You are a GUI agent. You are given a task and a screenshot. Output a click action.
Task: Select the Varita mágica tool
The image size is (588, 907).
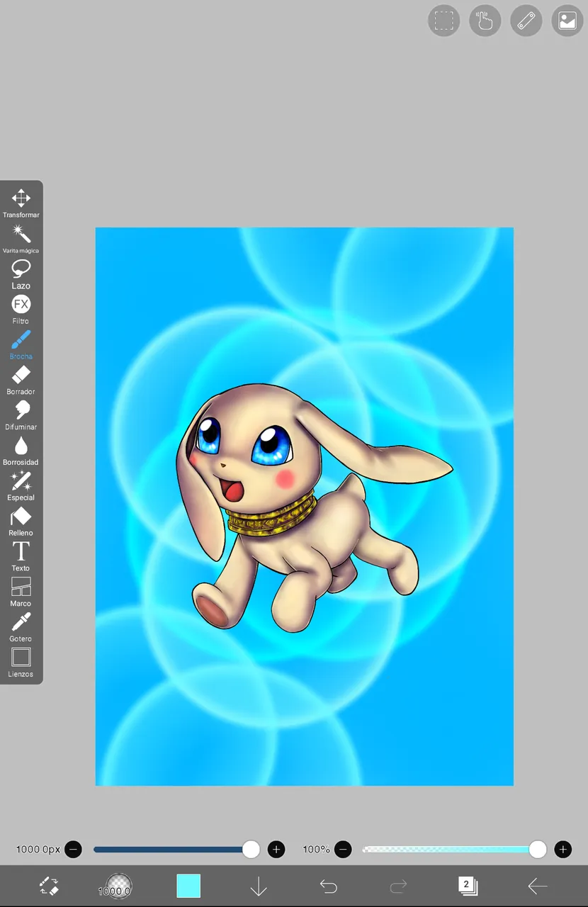click(21, 238)
